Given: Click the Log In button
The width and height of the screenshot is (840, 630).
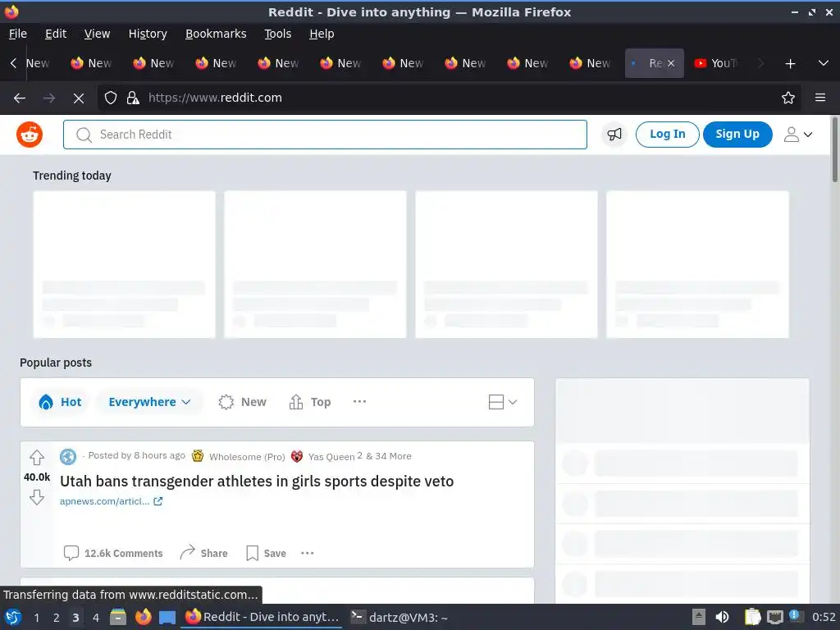Looking at the screenshot, I should pyautogui.click(x=667, y=134).
